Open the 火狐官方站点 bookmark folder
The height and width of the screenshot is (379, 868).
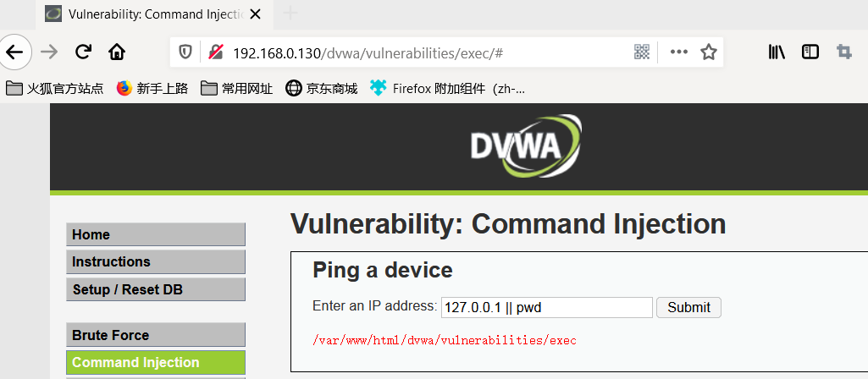coord(55,88)
